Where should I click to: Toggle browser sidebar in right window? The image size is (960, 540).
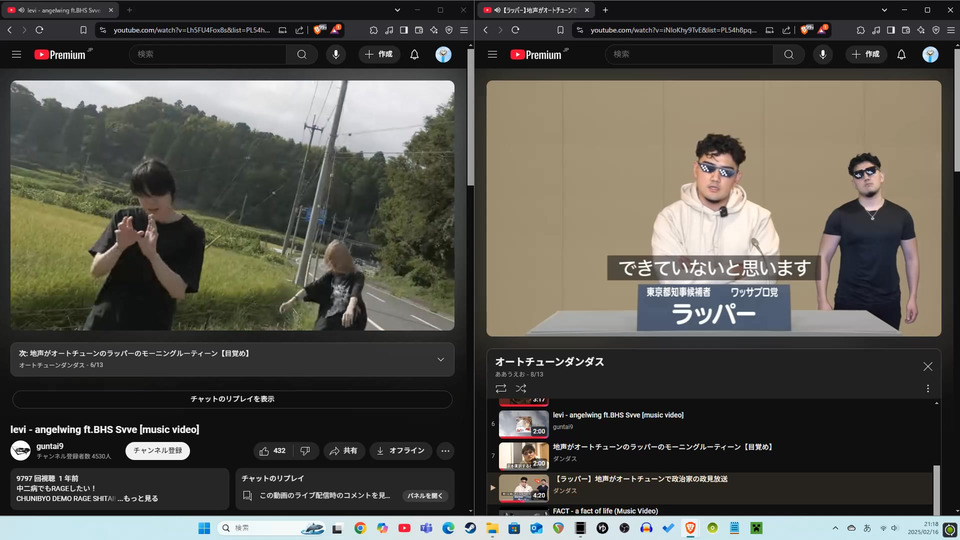(891, 29)
